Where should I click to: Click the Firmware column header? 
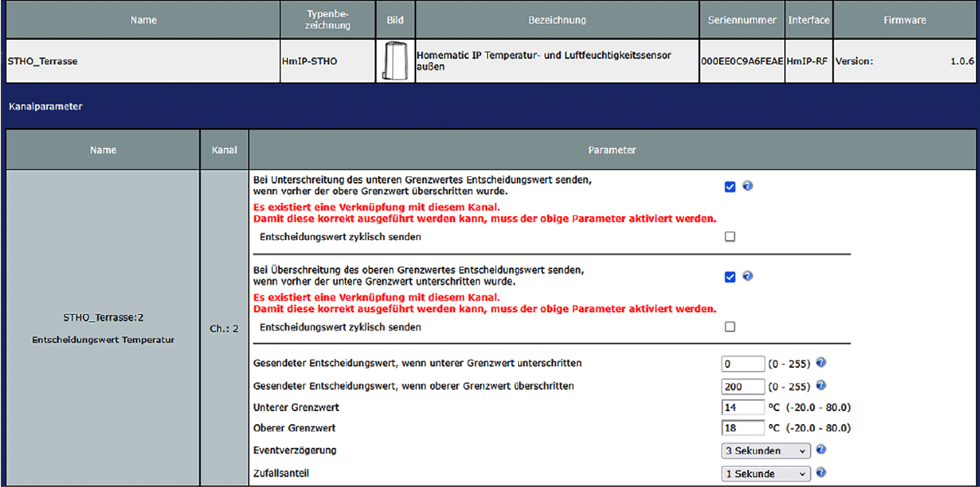click(905, 20)
